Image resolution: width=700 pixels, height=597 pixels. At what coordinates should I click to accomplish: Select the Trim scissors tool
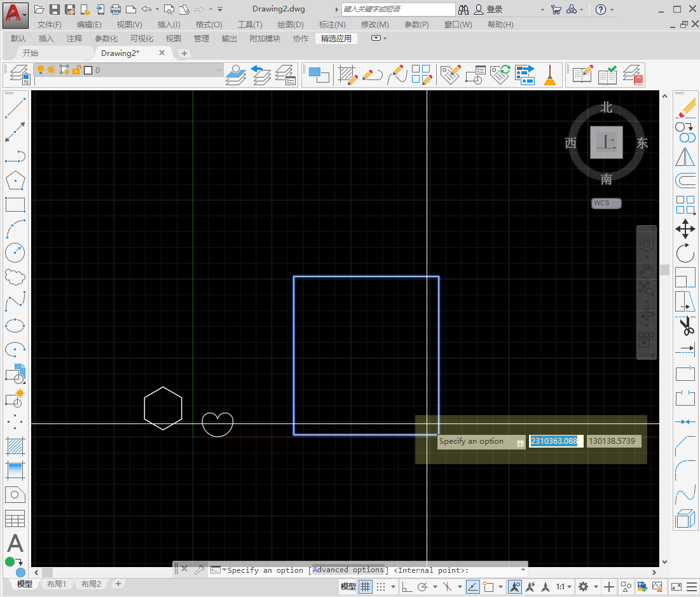pyautogui.click(x=685, y=326)
